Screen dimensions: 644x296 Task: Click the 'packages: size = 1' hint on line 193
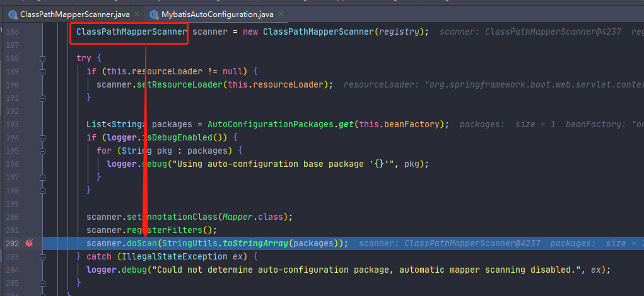[x=507, y=124]
